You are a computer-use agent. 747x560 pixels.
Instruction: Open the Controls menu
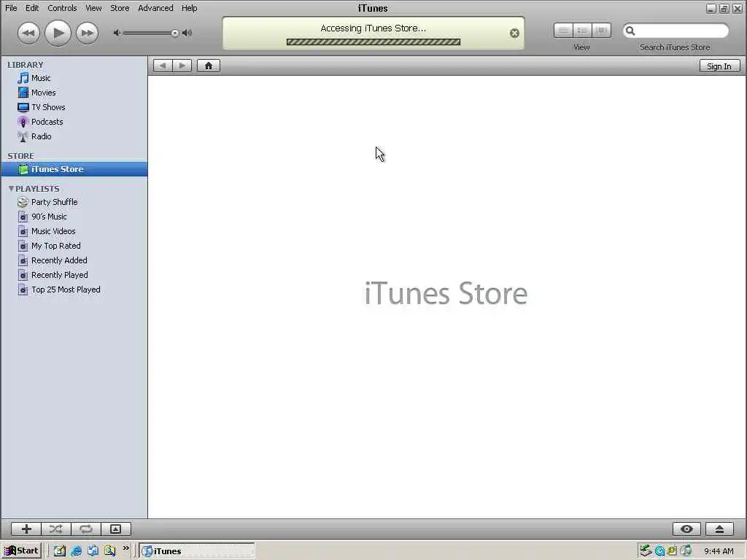coord(62,8)
